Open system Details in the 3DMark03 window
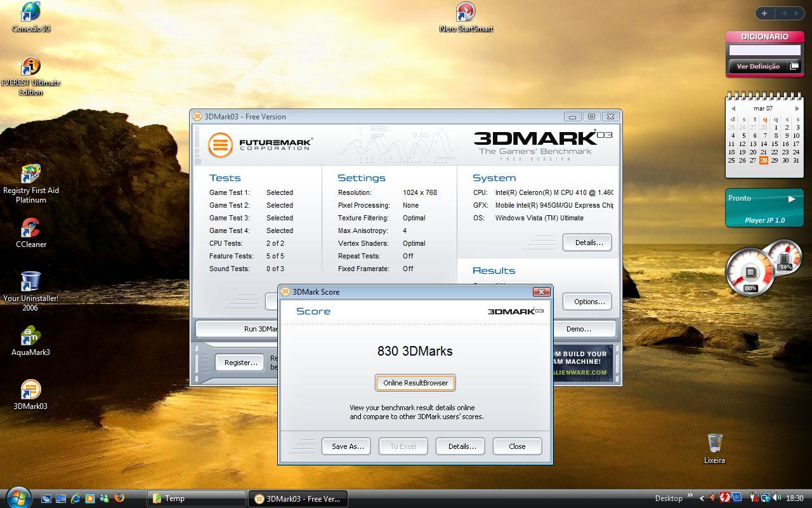 (589, 243)
